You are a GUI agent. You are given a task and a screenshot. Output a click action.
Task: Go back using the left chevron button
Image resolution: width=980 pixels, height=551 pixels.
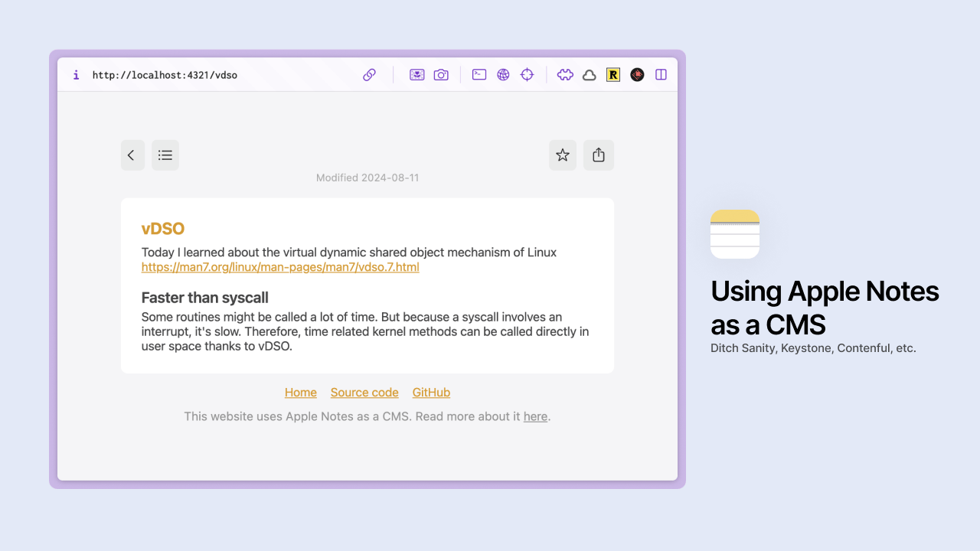tap(132, 155)
